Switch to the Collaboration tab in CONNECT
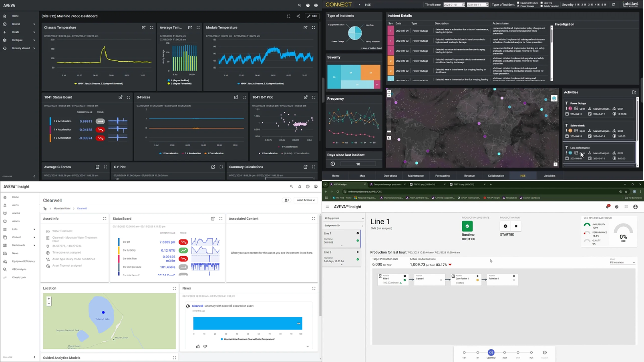644x362 pixels. pos(496,176)
